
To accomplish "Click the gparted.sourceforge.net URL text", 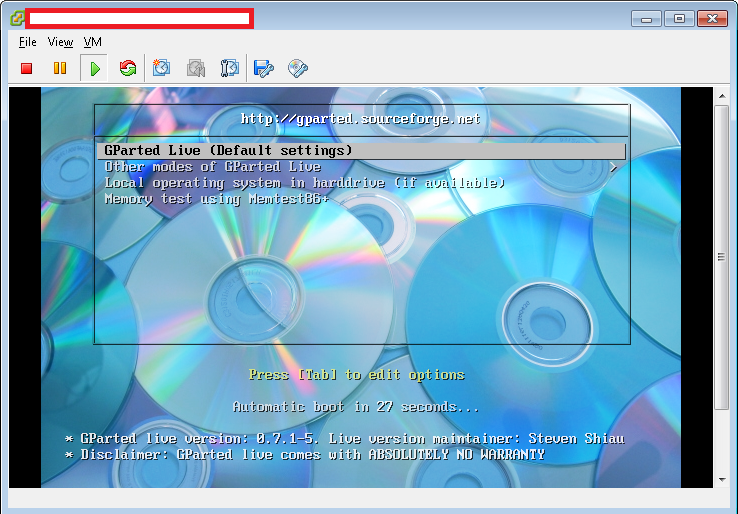I will coord(361,119).
